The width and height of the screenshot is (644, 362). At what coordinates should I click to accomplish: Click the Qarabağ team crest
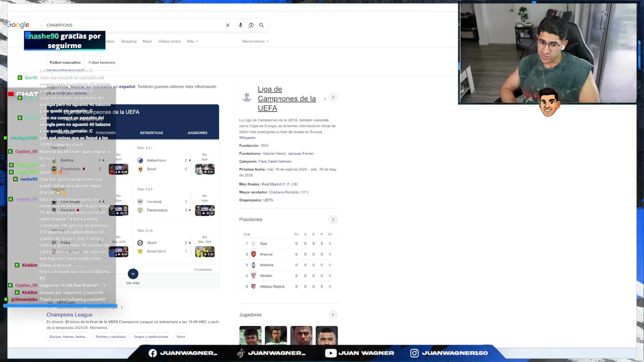[x=140, y=202]
